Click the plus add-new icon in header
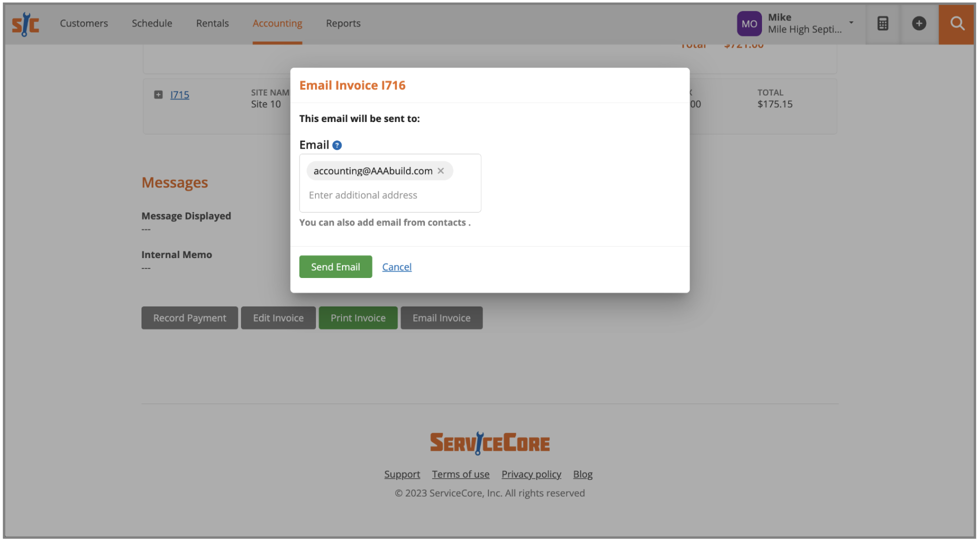The height and width of the screenshot is (542, 980). [x=919, y=23]
